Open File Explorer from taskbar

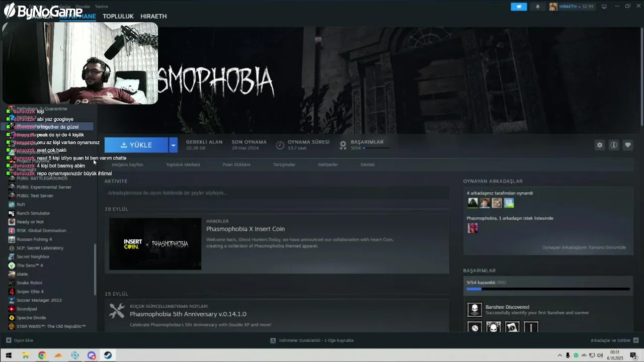pos(25,355)
